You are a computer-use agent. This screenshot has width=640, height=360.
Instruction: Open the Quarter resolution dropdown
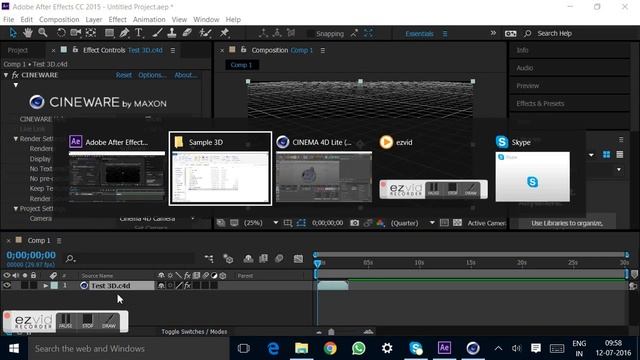(432, 223)
